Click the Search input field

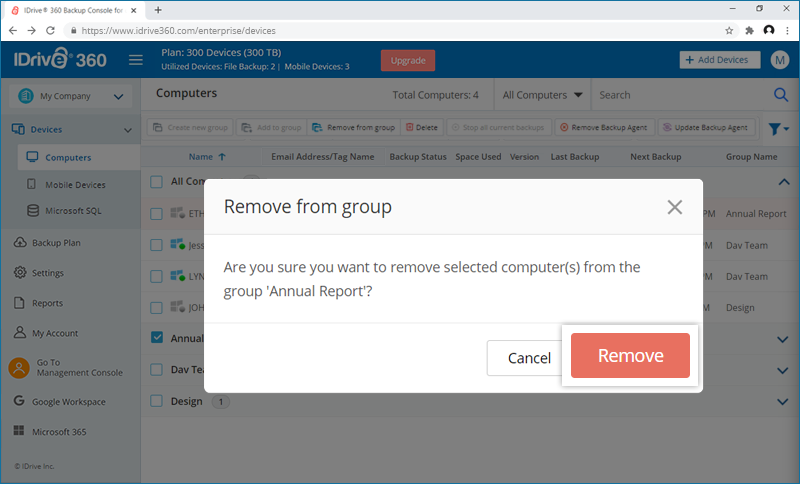(681, 95)
